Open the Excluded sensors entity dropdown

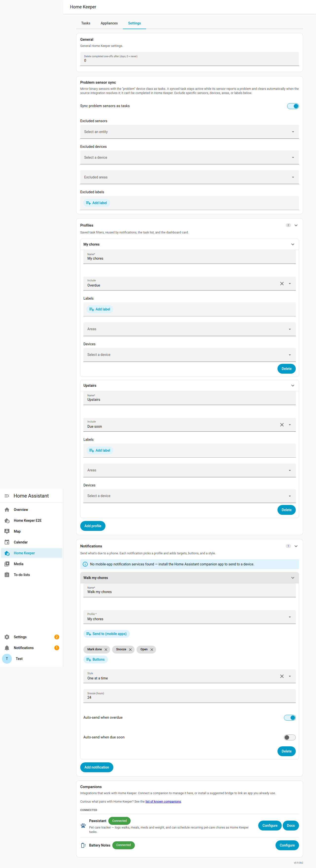coord(189,131)
